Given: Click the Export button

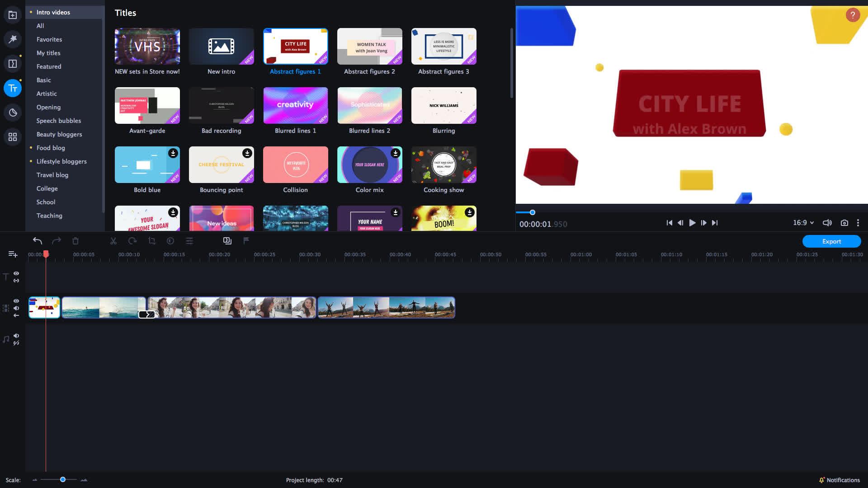Looking at the screenshot, I should [x=831, y=241].
